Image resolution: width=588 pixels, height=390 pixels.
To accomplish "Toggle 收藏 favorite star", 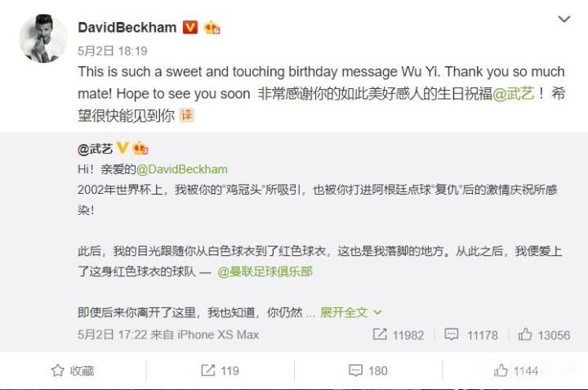I will click(x=73, y=370).
